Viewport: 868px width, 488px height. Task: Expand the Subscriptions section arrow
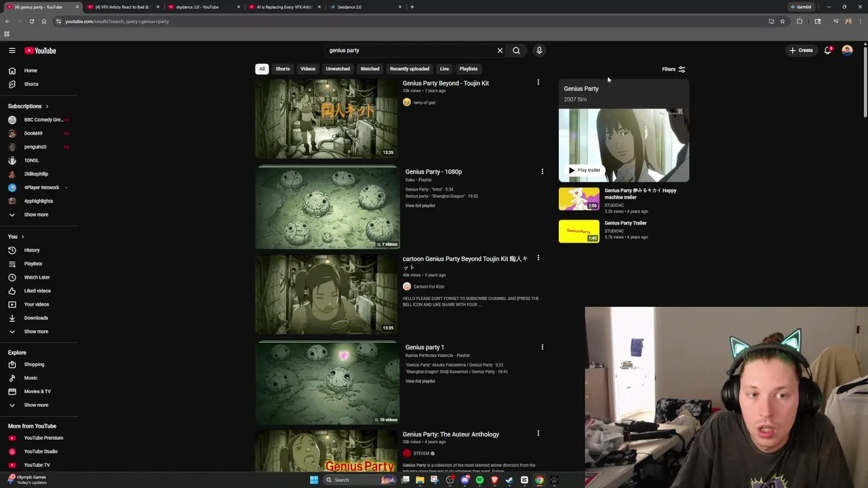tap(47, 106)
